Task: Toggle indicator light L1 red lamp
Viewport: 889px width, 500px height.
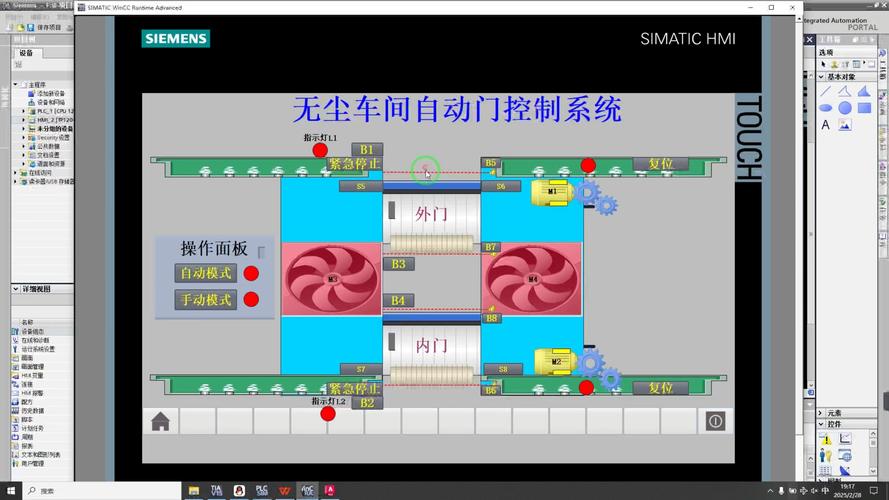Action: (x=320, y=150)
